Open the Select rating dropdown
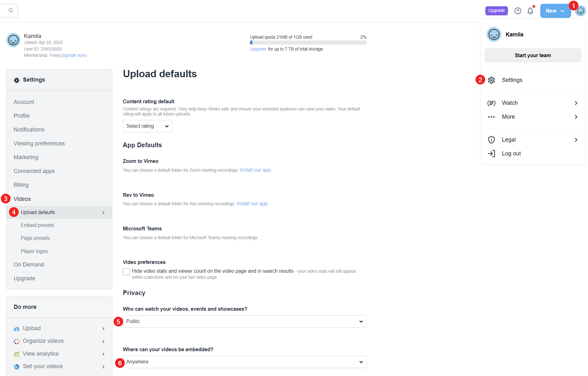 148,126
